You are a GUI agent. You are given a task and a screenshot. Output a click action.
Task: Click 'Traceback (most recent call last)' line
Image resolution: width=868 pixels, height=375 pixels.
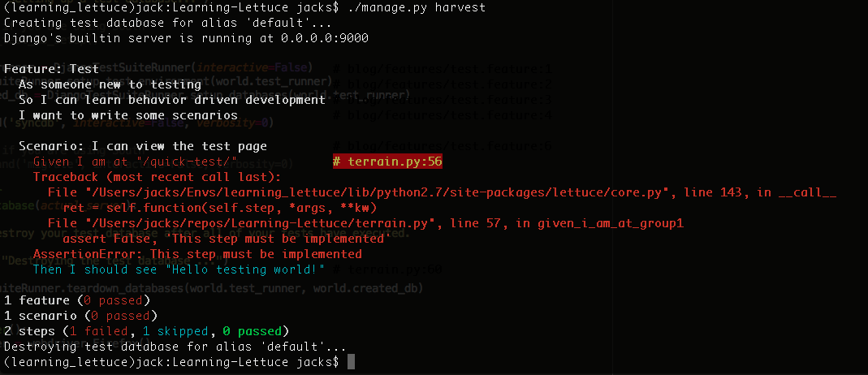158,178
